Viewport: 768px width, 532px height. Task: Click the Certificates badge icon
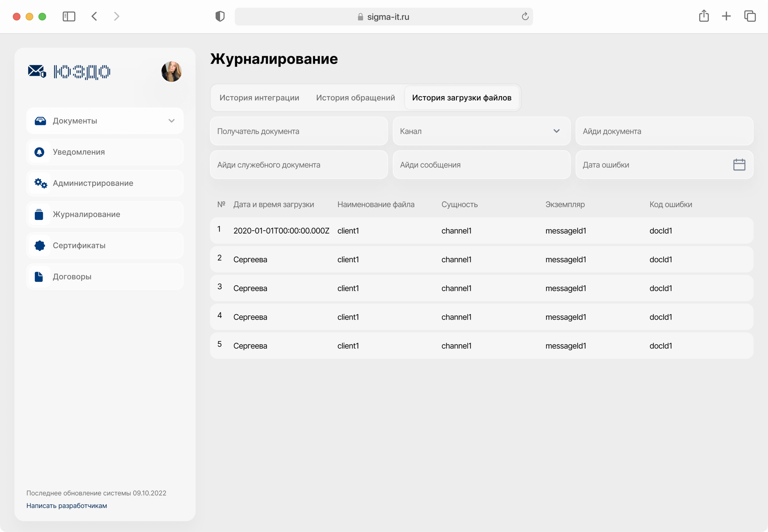point(40,245)
